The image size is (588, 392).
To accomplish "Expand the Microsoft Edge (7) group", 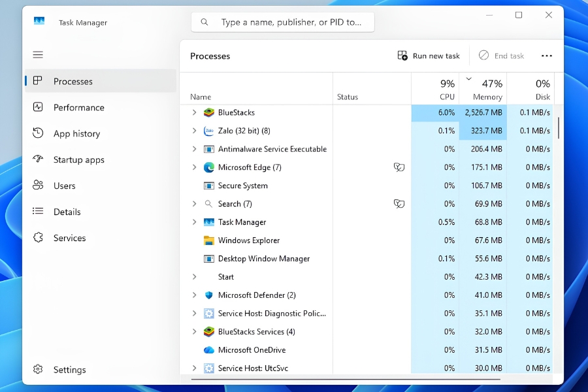I will [x=194, y=167].
